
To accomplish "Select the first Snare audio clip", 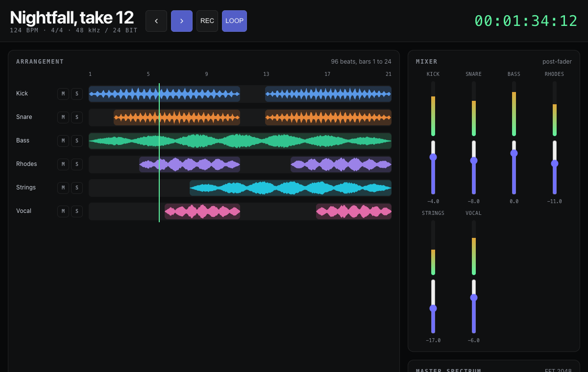I will coord(177,117).
